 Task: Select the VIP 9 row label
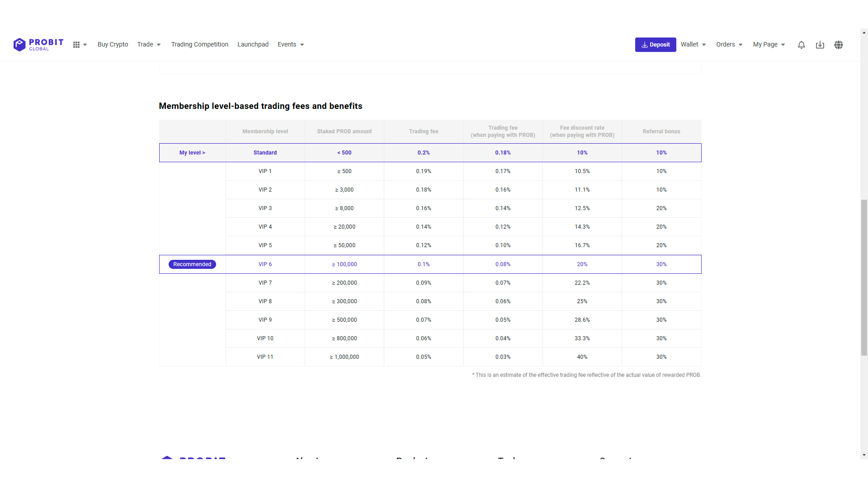pos(265,320)
